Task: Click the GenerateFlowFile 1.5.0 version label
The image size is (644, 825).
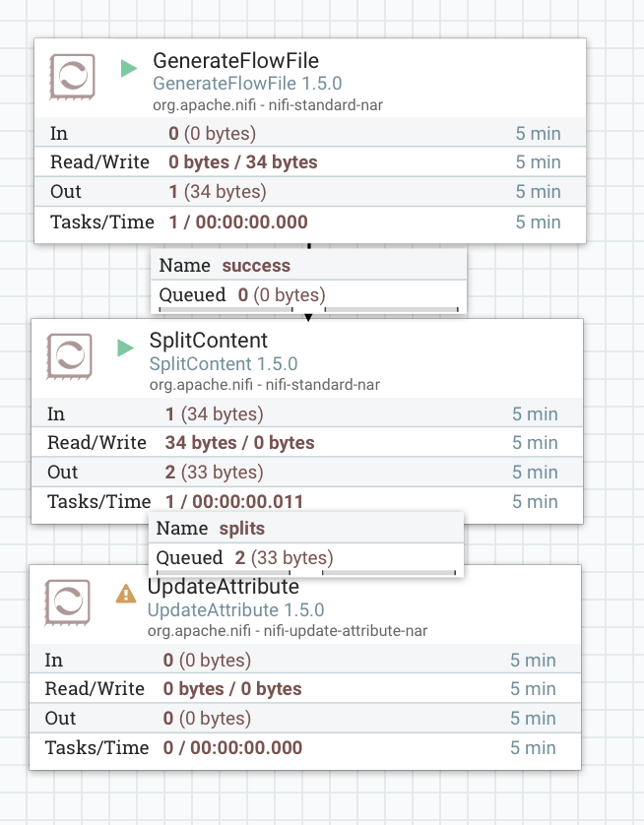Action: (x=247, y=84)
